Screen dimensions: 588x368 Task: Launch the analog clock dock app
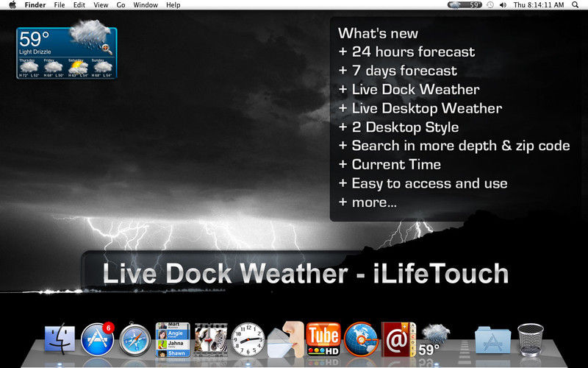coord(247,339)
